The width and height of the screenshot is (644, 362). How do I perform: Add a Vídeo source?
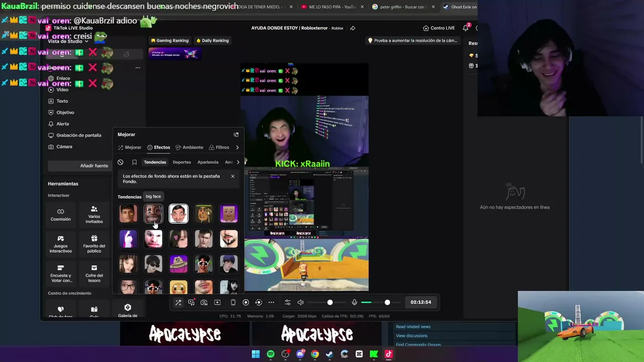tap(58, 89)
